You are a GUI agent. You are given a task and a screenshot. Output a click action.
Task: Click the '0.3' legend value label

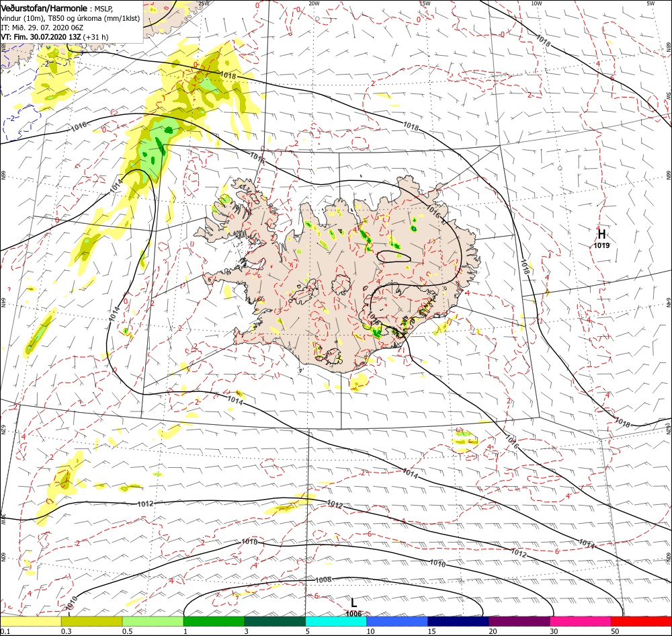[x=66, y=631]
